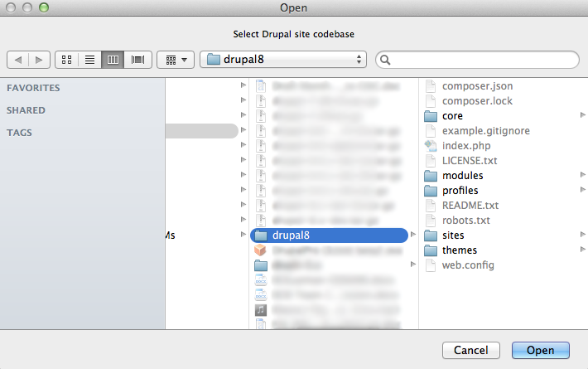This screenshot has width=588, height=369.
Task: Click the sites folder icon
Action: [x=431, y=235]
